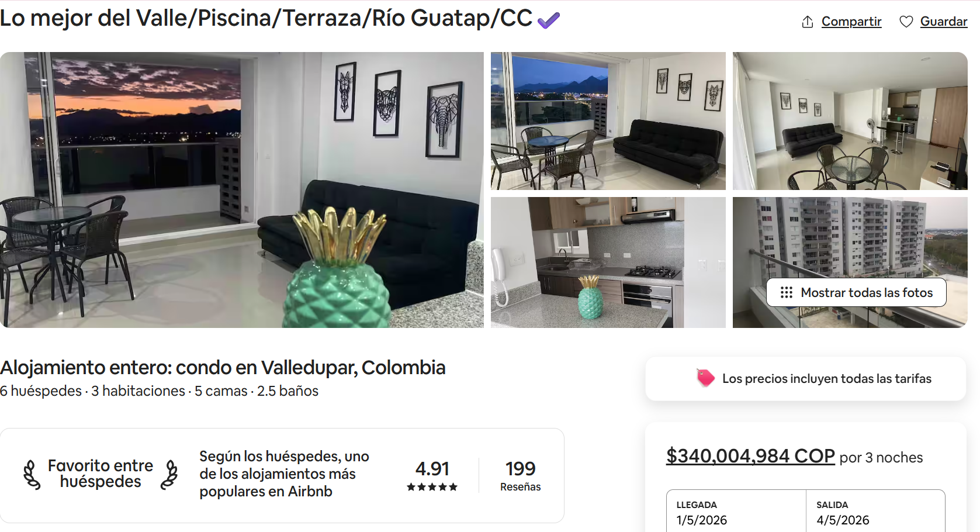
Task: Click the grid dots icon on photos button
Action: click(x=787, y=292)
